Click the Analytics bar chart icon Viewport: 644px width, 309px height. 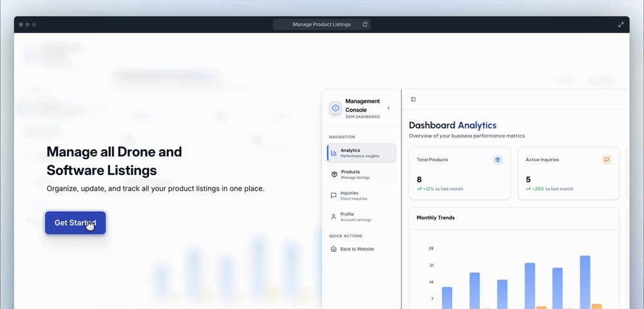pyautogui.click(x=334, y=153)
